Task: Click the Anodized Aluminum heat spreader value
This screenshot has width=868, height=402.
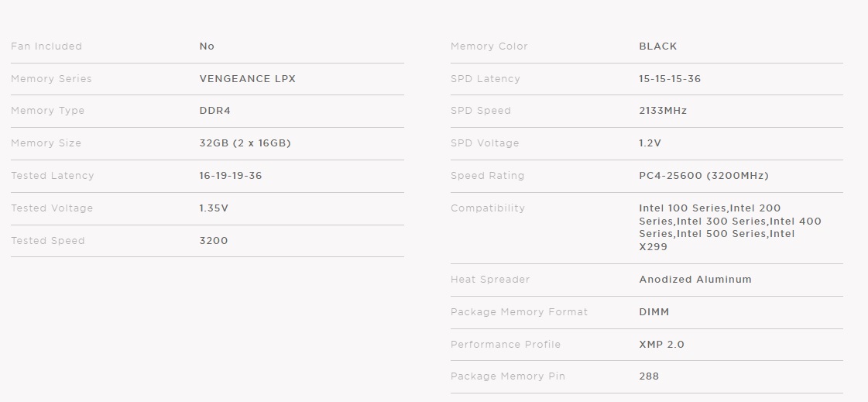Action: 695,280
